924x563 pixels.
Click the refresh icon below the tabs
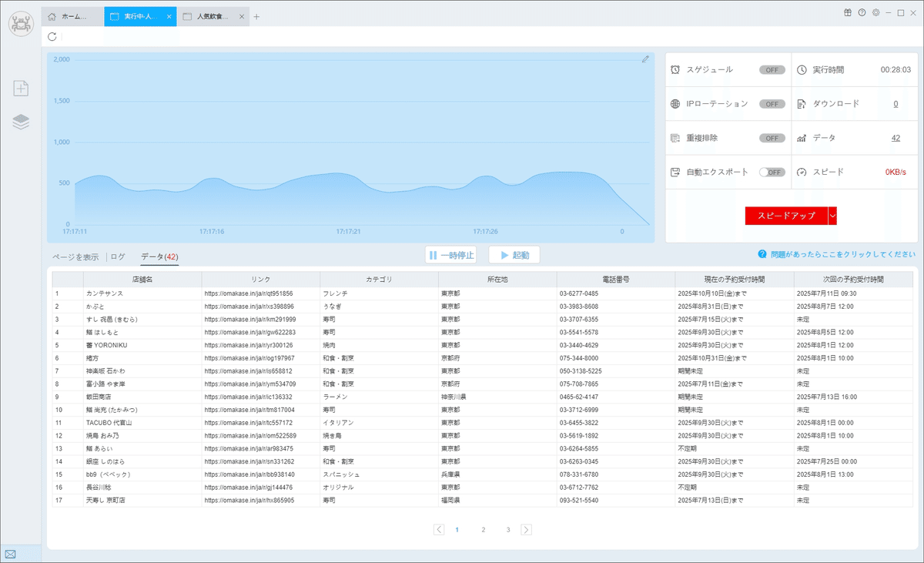[x=52, y=36]
